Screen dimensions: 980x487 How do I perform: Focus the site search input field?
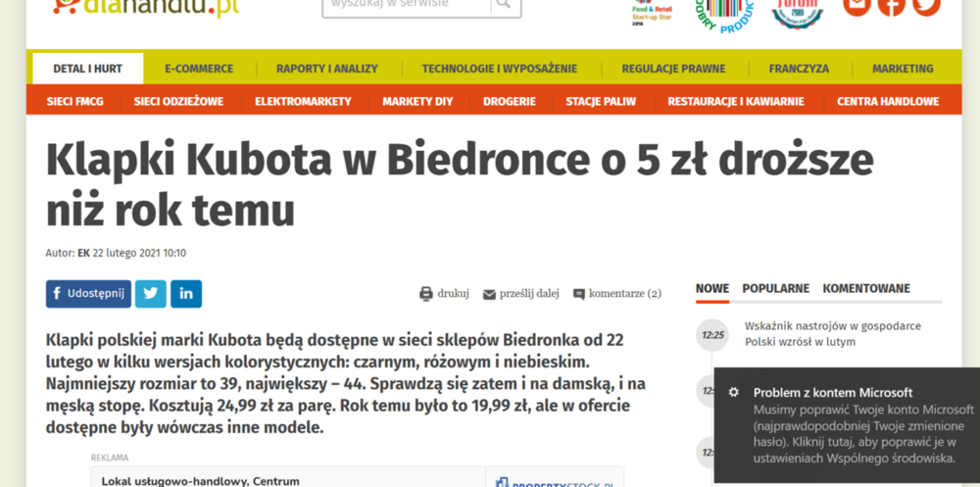tap(407, 5)
